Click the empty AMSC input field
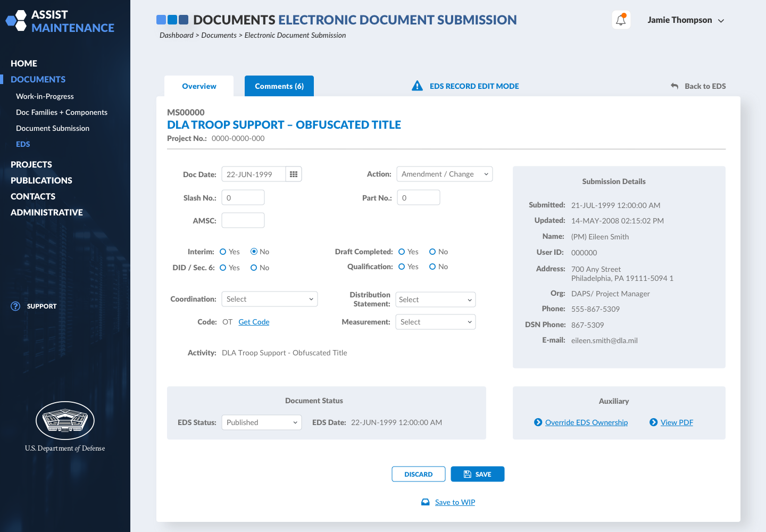 pyautogui.click(x=243, y=220)
